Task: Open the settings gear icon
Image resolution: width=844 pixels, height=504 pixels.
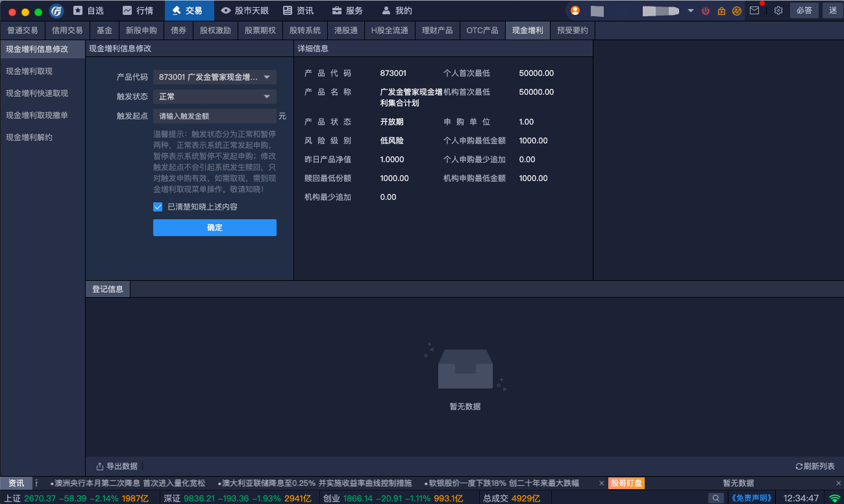Action: click(778, 10)
